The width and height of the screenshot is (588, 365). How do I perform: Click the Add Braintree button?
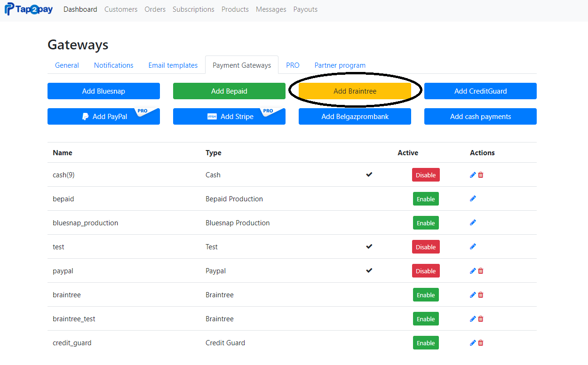[355, 91]
